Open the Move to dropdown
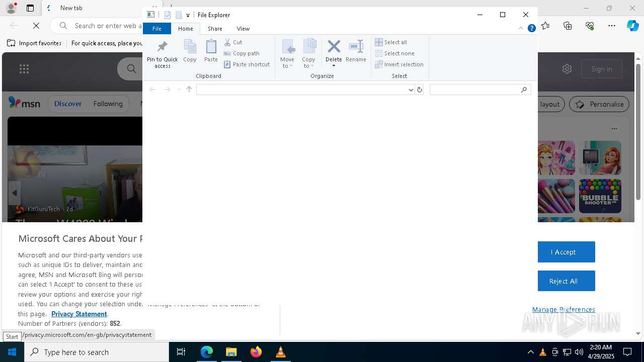The image size is (644, 362). 287,54
